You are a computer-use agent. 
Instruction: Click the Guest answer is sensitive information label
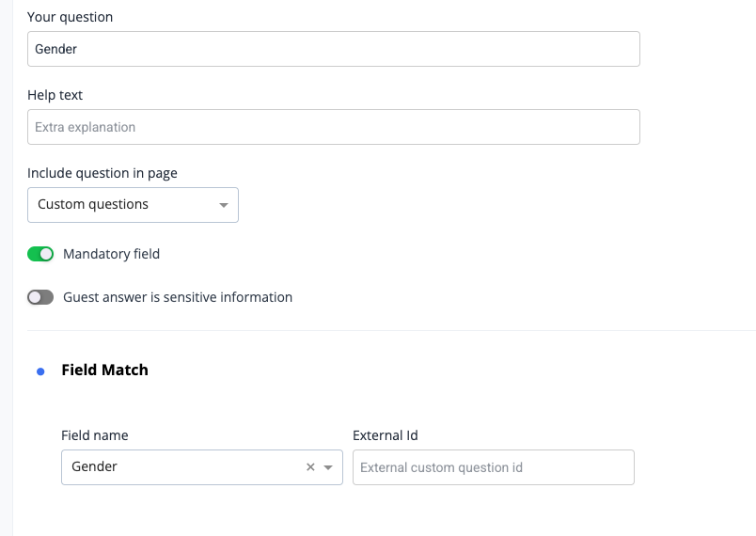coord(178,297)
